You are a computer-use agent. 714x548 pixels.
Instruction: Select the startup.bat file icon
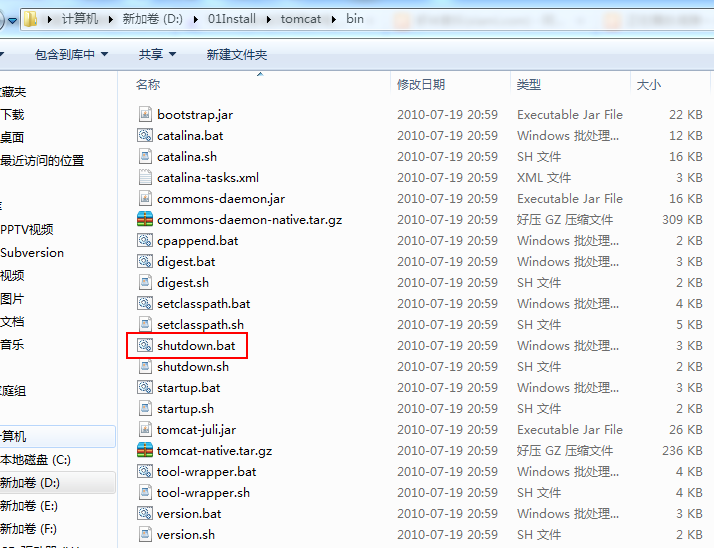point(145,387)
